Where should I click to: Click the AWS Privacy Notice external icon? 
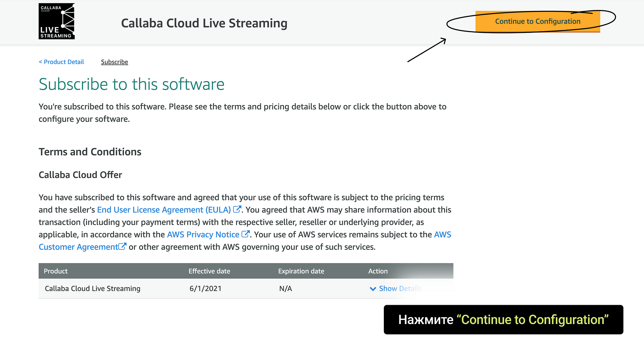tap(246, 234)
